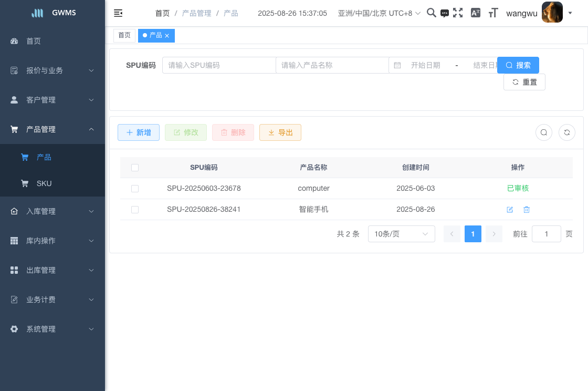
Task: Select SKU in the sidebar submenu
Action: pyautogui.click(x=44, y=183)
